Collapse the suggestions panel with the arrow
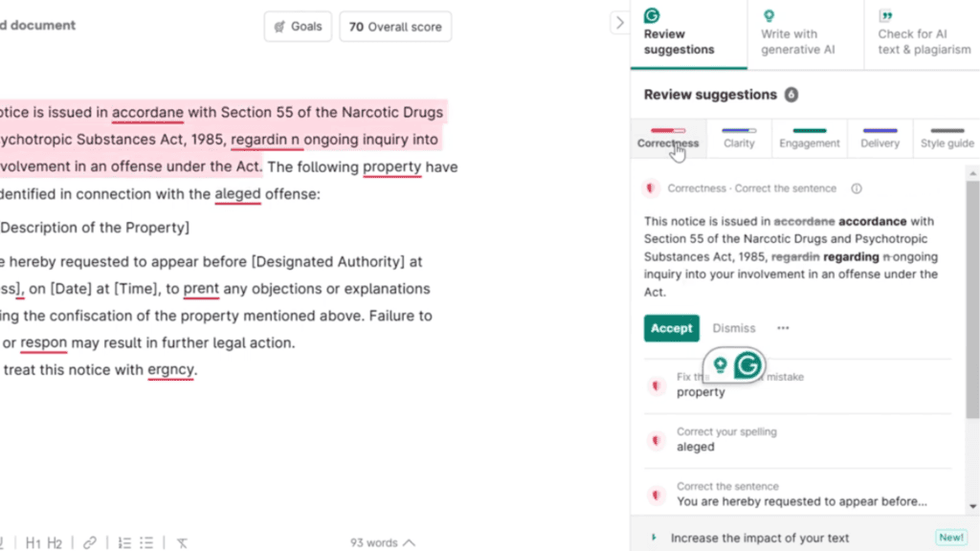 pos(619,21)
